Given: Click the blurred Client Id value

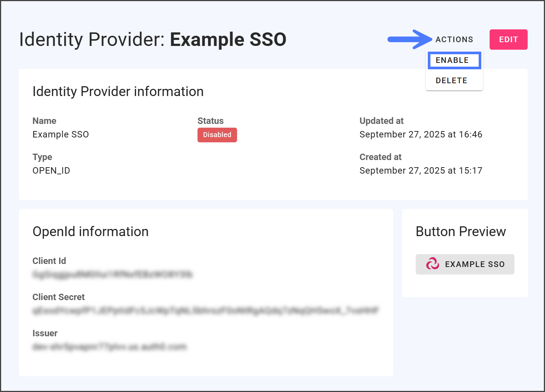Looking at the screenshot, I should pyautogui.click(x=112, y=275).
